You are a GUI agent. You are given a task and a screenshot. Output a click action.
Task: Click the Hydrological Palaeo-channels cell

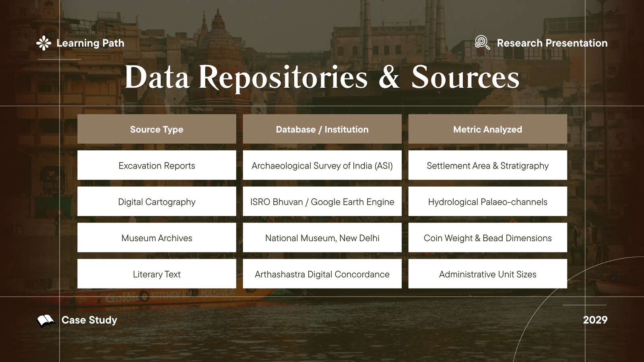[487, 202]
